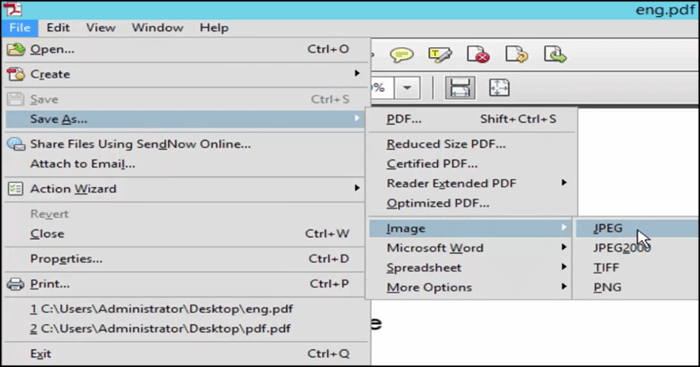Expand the Save As... submenu

click(185, 119)
